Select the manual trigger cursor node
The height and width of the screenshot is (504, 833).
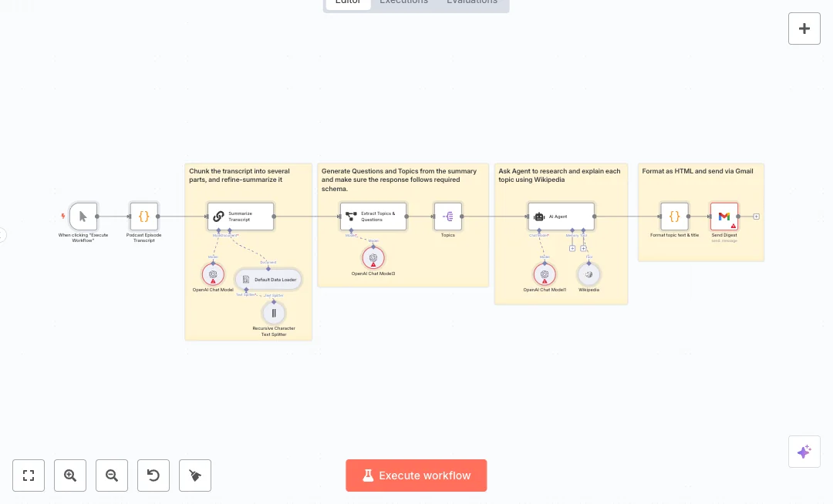click(x=83, y=217)
